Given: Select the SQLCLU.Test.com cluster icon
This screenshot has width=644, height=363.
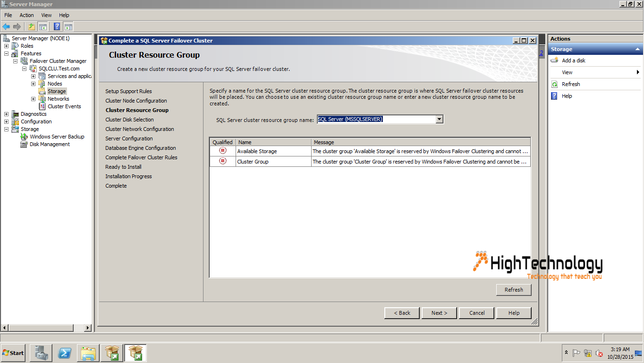Looking at the screenshot, I should click(x=33, y=69).
